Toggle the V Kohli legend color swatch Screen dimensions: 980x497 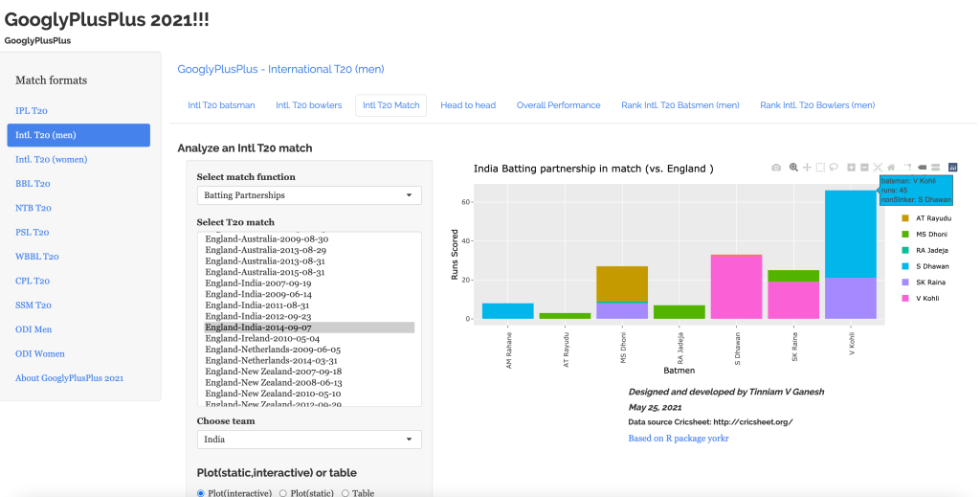click(905, 299)
